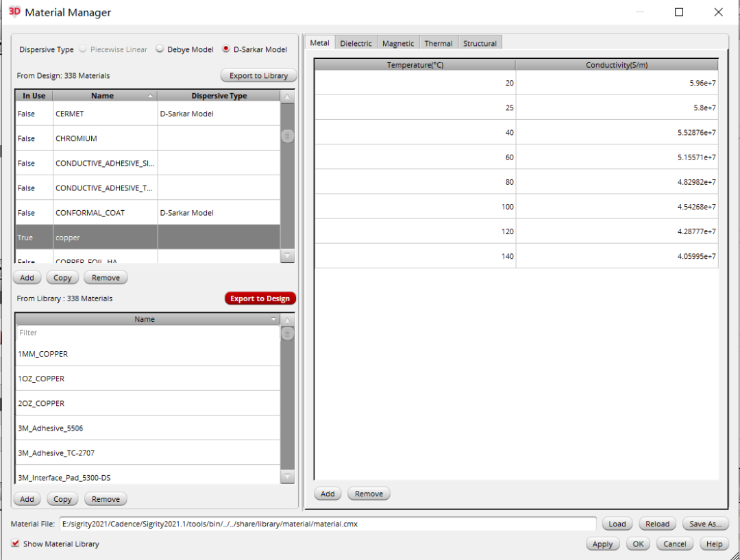Click the temperature 60 cell
The height and width of the screenshot is (560, 740).
(x=415, y=157)
